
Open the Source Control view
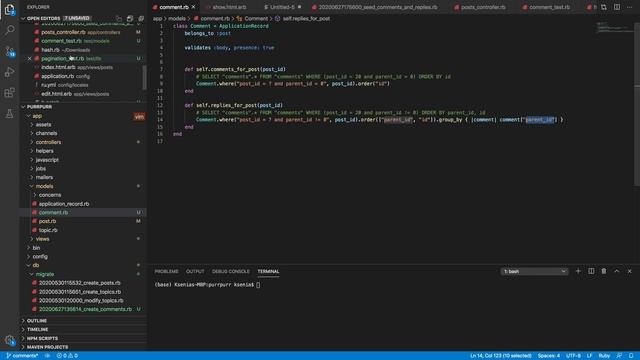(9, 51)
